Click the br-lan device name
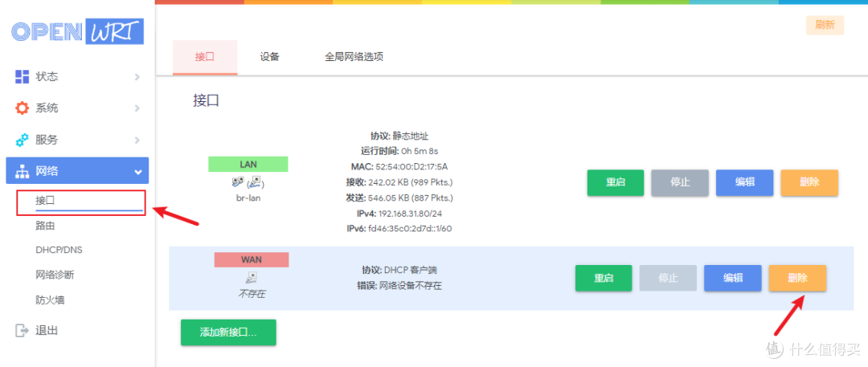868x367 pixels. [x=248, y=198]
